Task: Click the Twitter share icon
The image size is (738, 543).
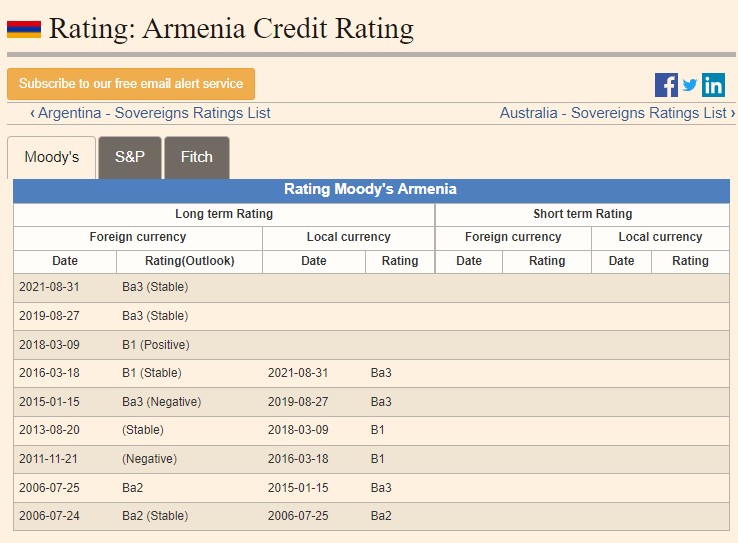Action: tap(690, 85)
